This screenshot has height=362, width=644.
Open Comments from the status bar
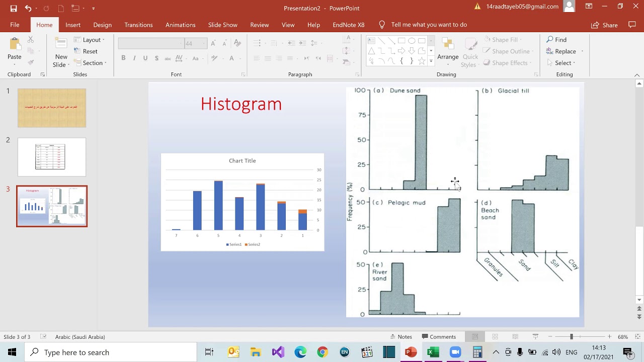tap(439, 337)
